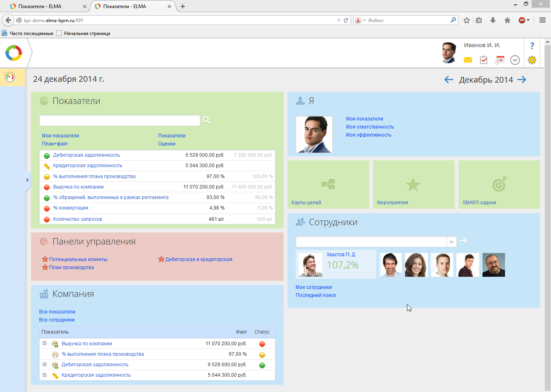Open the Последний поиск link
The width and height of the screenshot is (551, 392).
[x=316, y=295]
